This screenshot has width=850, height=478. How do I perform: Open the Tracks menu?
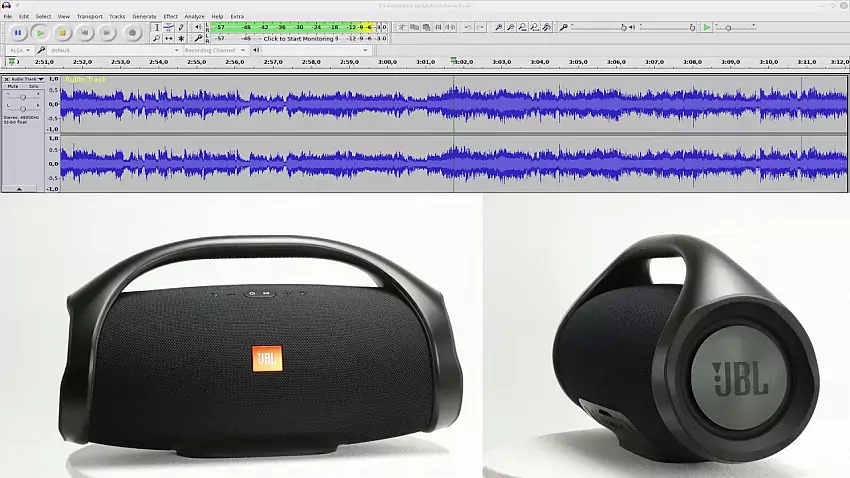click(117, 16)
